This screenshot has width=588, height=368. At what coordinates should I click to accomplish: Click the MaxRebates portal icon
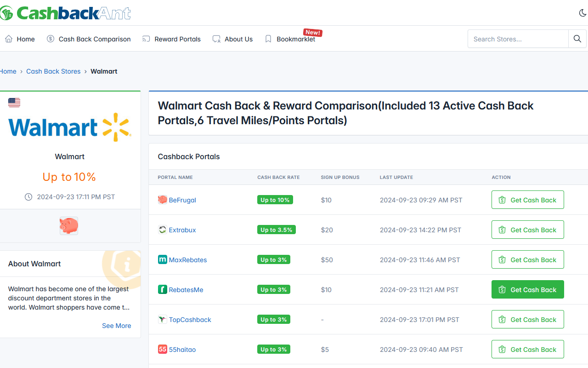click(x=162, y=259)
